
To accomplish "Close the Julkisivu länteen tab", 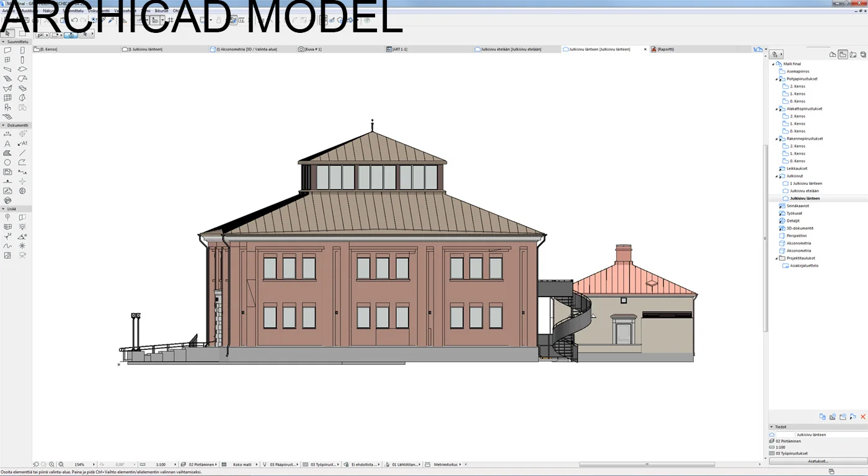I will 645,49.
